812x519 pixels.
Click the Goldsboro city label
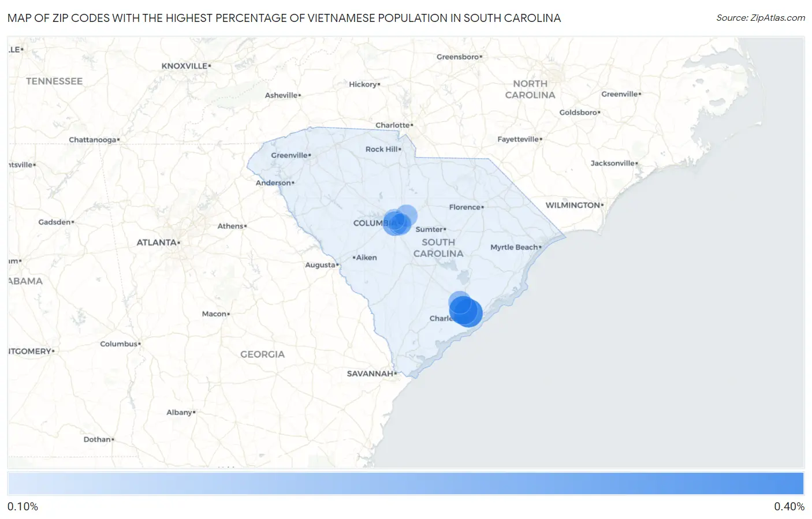point(578,113)
